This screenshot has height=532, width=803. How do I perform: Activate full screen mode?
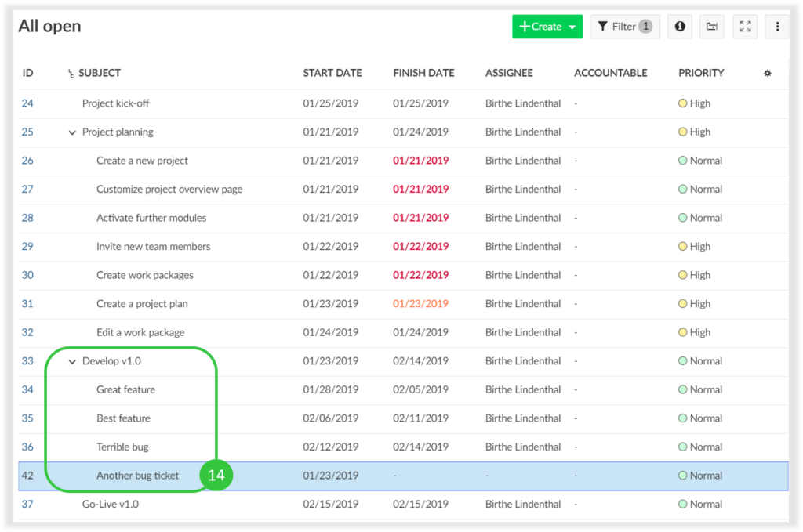pos(744,26)
